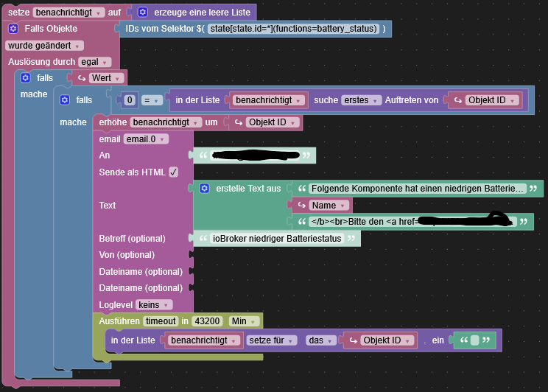Edit the number field containing 0
The height and width of the screenshot is (392, 548).
(130, 100)
